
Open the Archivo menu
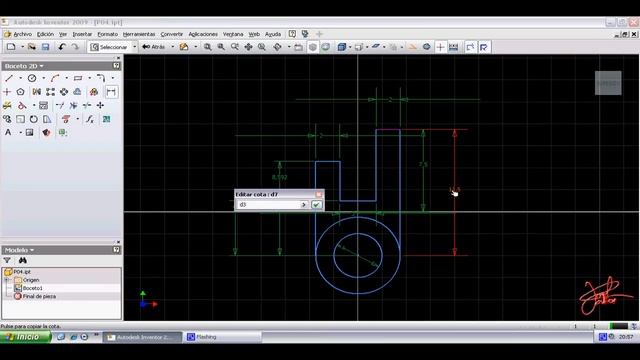coord(22,34)
